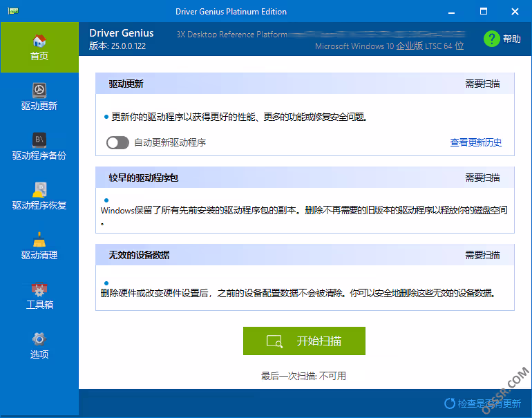Start scanning with 开始扫描 button

[304, 341]
